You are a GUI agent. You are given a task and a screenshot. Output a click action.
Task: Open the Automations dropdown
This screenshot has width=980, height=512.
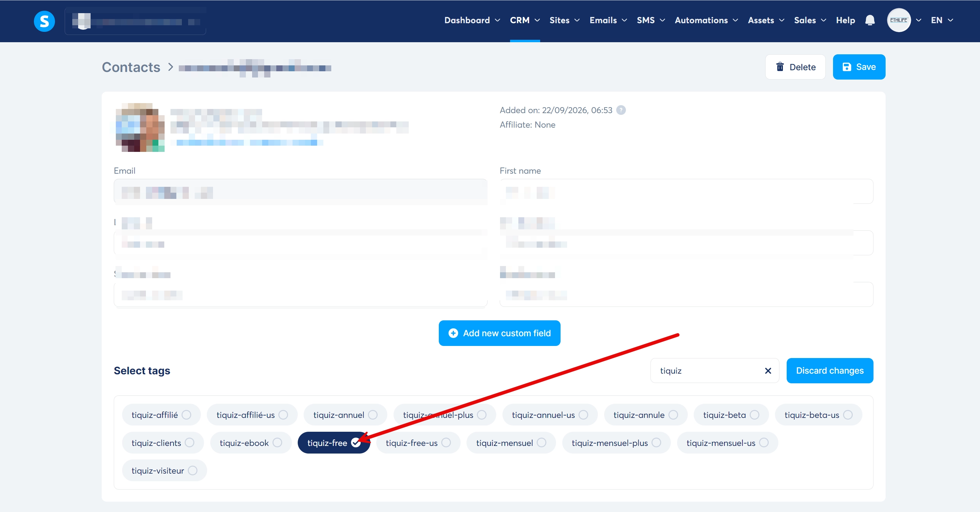click(706, 20)
